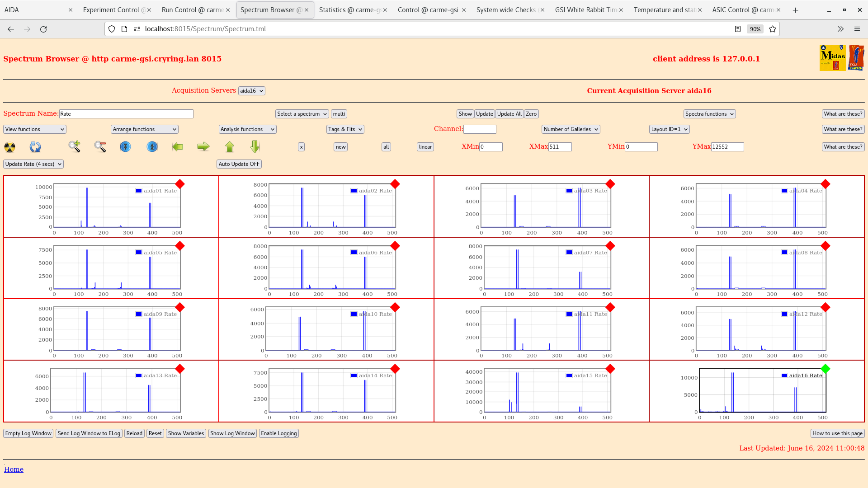Click the green right arrow icon

click(203, 146)
